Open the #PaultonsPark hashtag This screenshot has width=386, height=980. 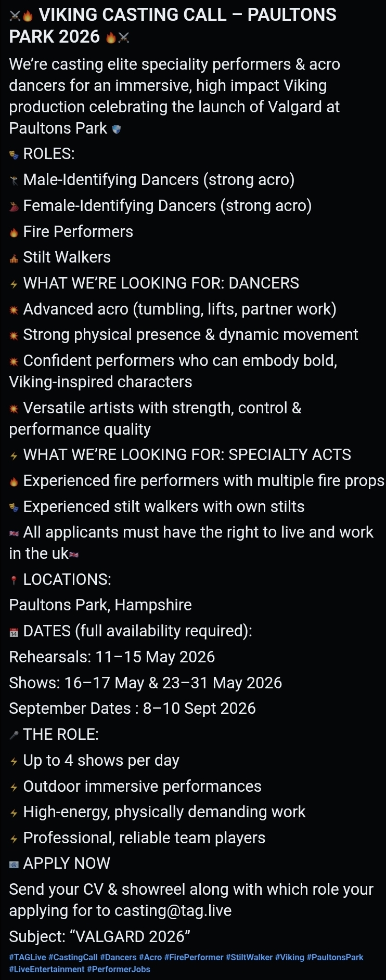tap(335, 957)
